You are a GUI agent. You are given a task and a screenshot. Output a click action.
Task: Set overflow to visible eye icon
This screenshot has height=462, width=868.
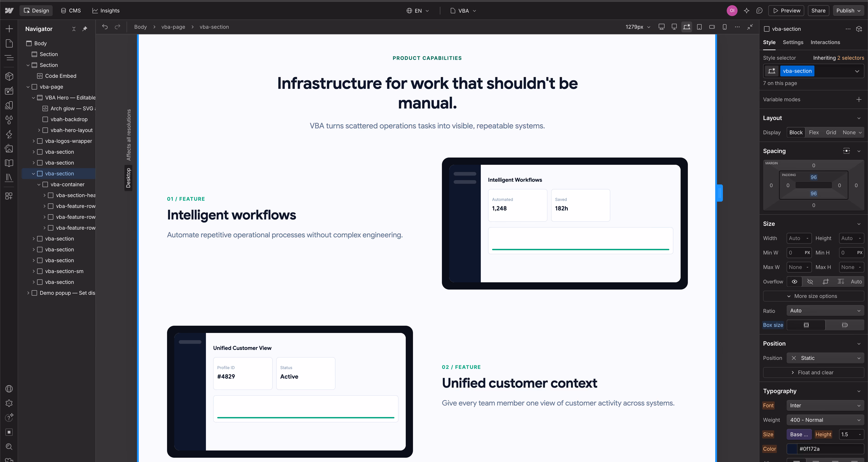click(x=795, y=281)
